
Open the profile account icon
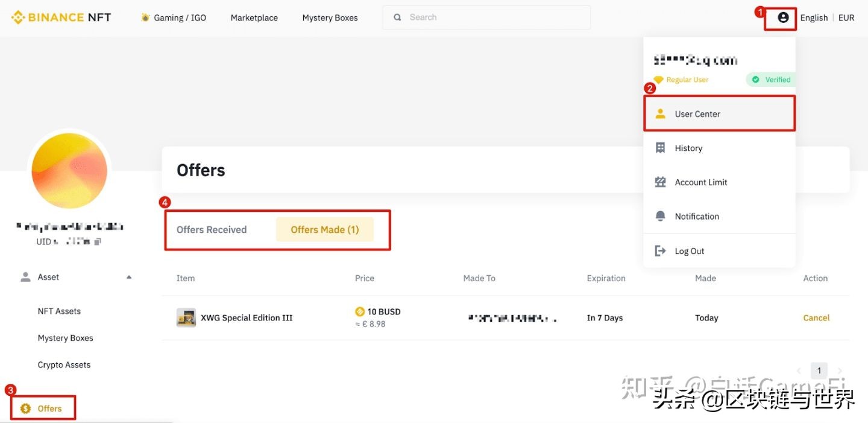pyautogui.click(x=783, y=17)
